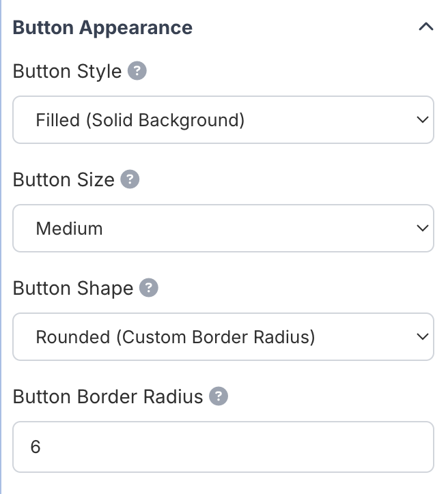Show help for Button Border Radius
The width and height of the screenshot is (448, 494).
pyautogui.click(x=219, y=396)
